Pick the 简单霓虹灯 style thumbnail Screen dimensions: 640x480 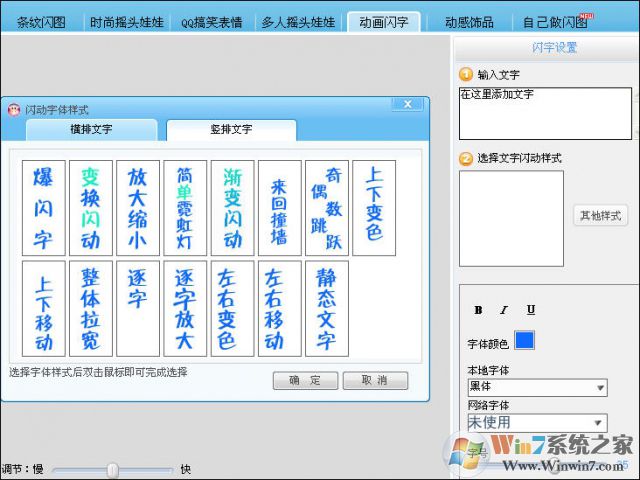185,208
